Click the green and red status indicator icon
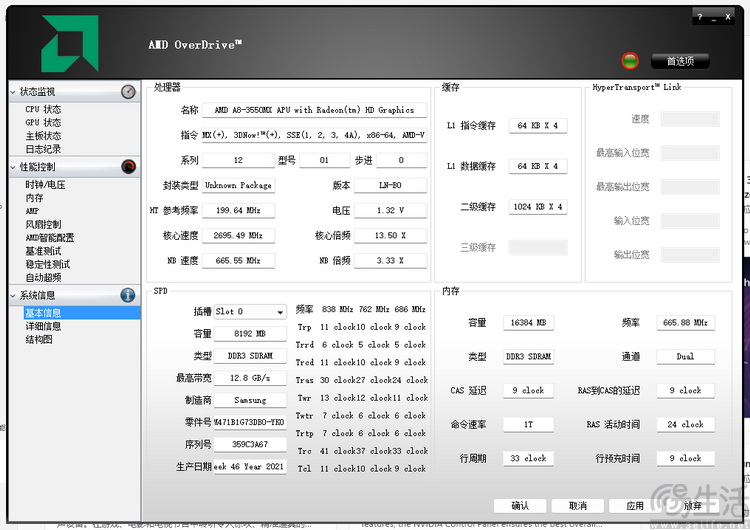The width and height of the screenshot is (750, 530). (630, 61)
